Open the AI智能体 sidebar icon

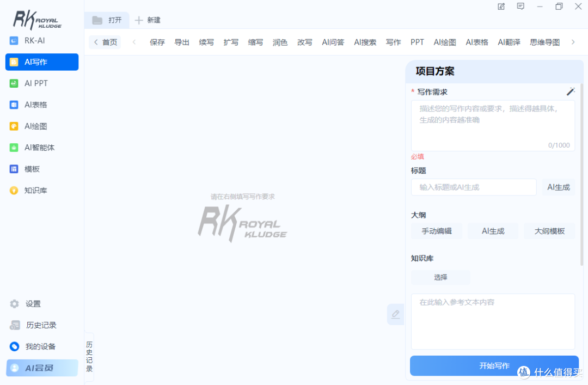(x=14, y=148)
